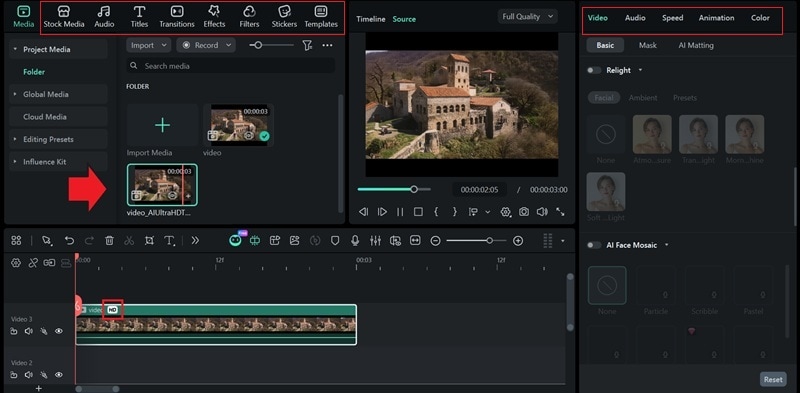This screenshot has width=800, height=393.
Task: Delete the selected clip with the trash icon
Action: click(109, 240)
